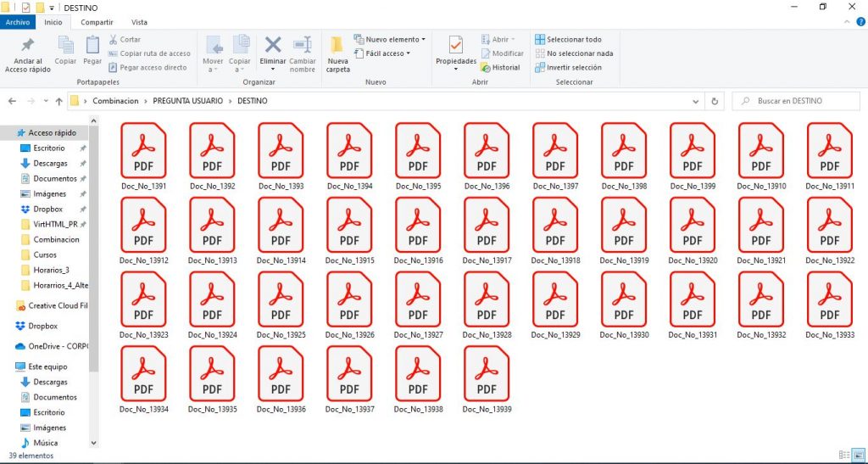This screenshot has width=868, height=464.
Task: Open the blue help question icon
Action: pos(861,22)
